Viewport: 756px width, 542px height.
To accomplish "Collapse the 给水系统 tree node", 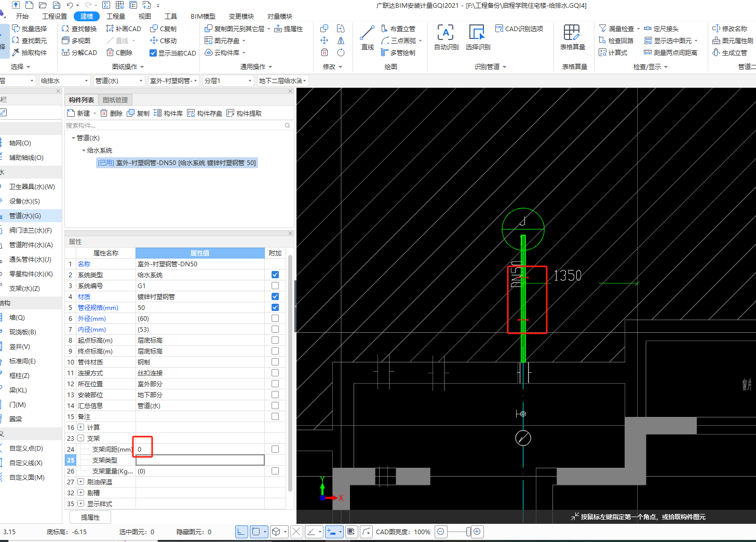I will [84, 151].
